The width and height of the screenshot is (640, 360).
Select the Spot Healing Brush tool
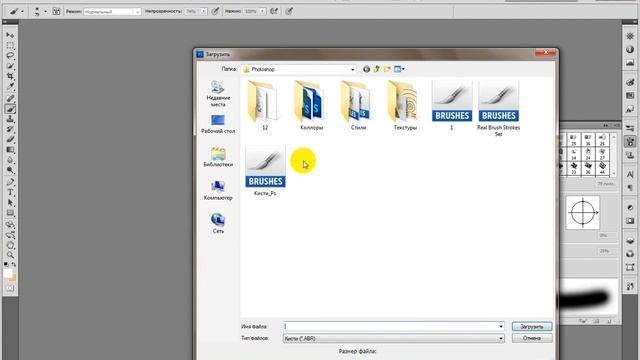(x=10, y=98)
